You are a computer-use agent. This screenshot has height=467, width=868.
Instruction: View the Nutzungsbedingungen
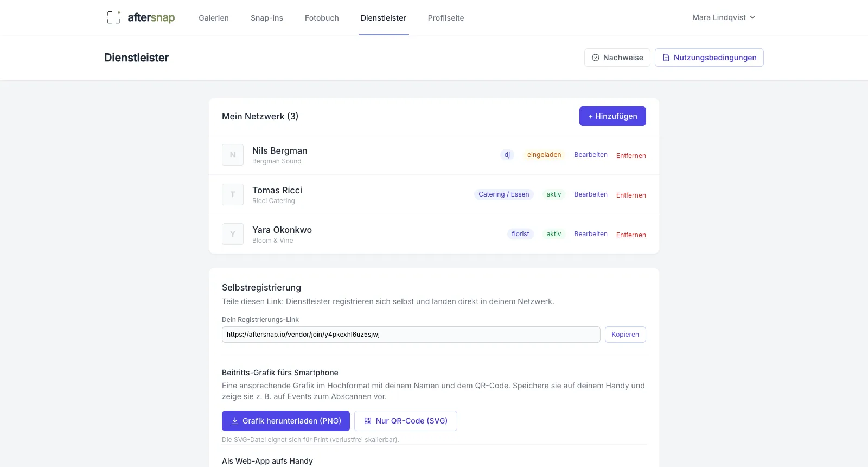tap(709, 58)
